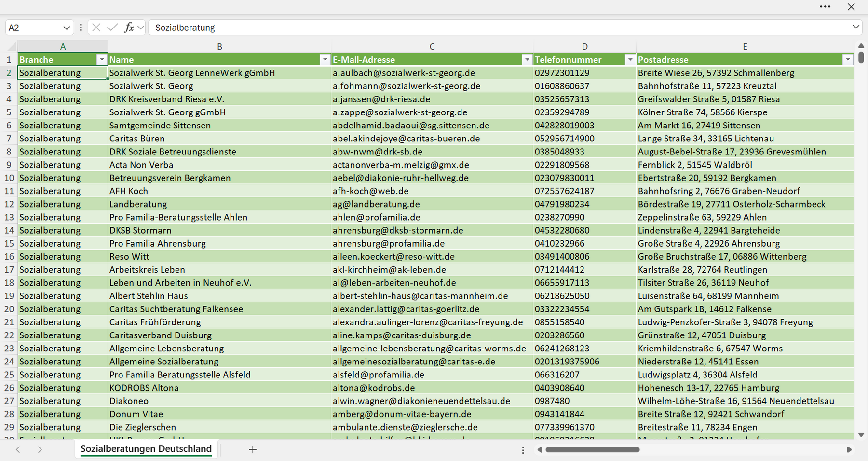
Task: Click the horizontal scrollbar thumb
Action: pyautogui.click(x=593, y=450)
